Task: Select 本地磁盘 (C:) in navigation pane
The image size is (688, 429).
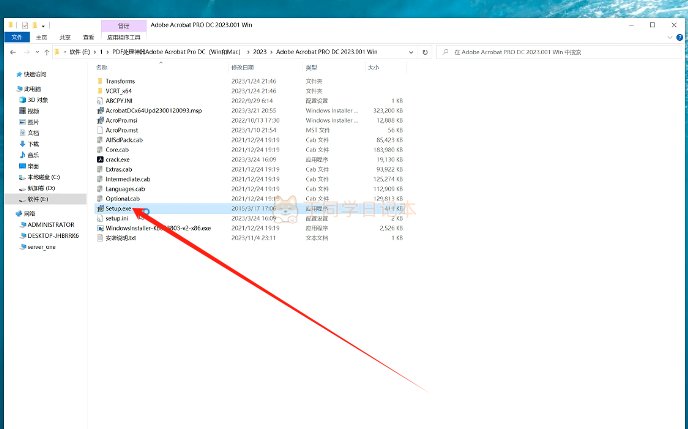Action: point(42,177)
